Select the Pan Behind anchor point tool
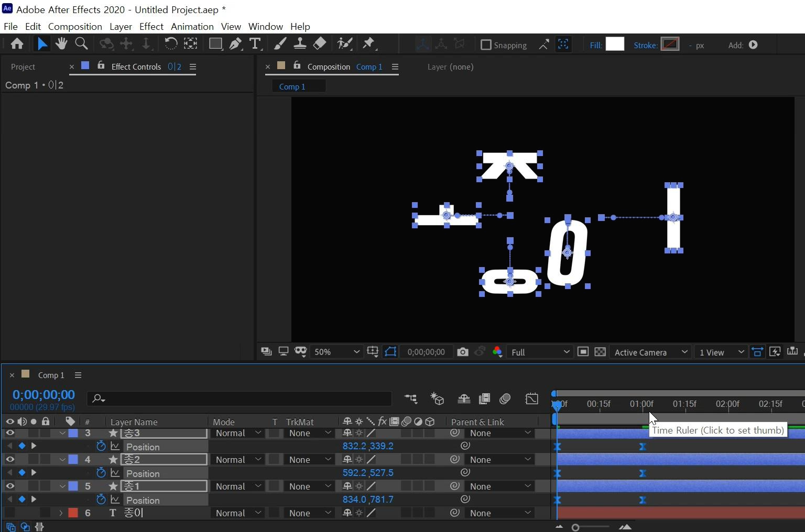 pos(191,44)
